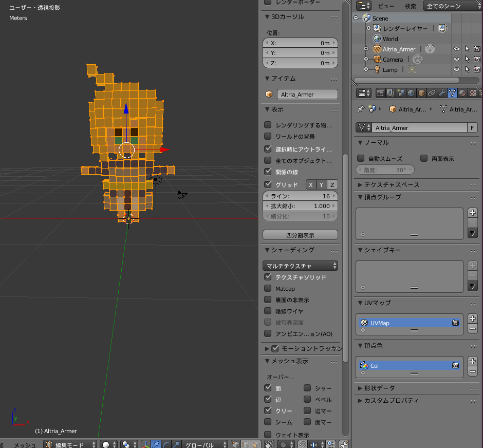Open the マルチテクスチャ shading dropdown
The width and height of the screenshot is (483, 448).
tap(300, 266)
